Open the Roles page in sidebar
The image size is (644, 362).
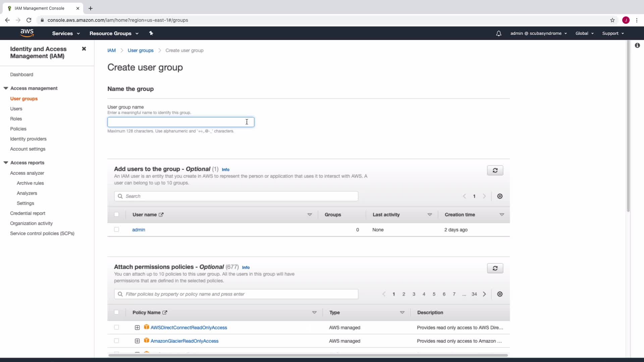(16, 119)
